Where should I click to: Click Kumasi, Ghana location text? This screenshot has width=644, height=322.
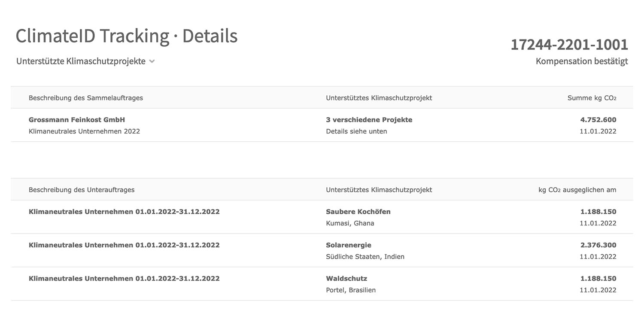tap(350, 223)
